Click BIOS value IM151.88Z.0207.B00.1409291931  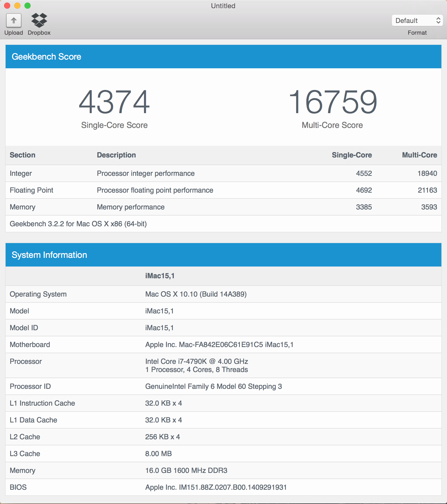[216, 487]
